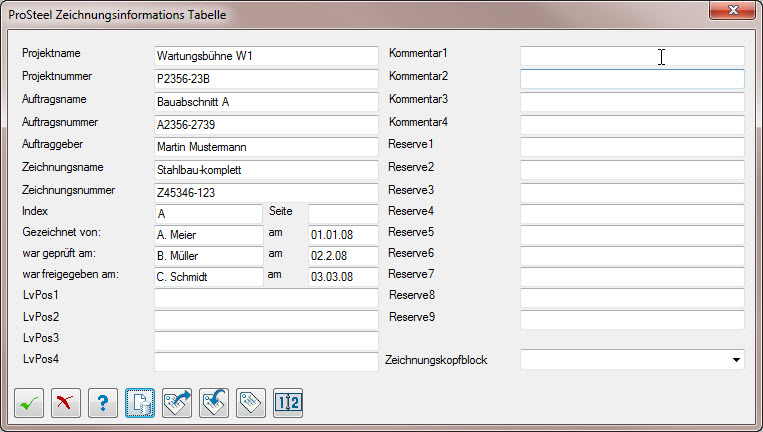The image size is (763, 432).
Task: Cancel dialog with red X button
Action: (66, 403)
